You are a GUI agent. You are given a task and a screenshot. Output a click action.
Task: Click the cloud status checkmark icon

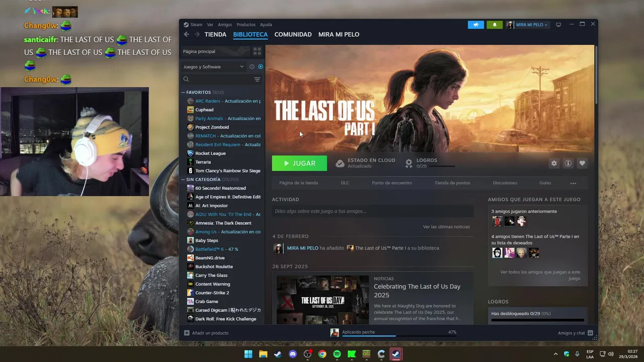(340, 163)
